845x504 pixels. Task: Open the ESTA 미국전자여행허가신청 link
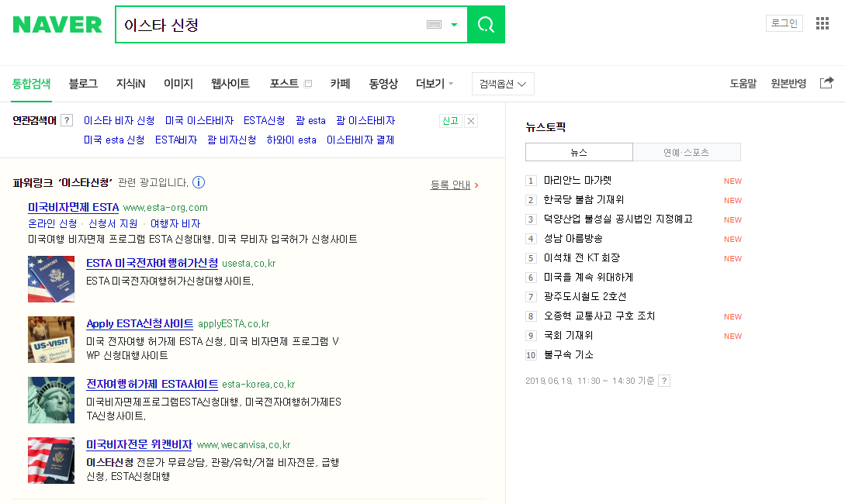tap(153, 263)
